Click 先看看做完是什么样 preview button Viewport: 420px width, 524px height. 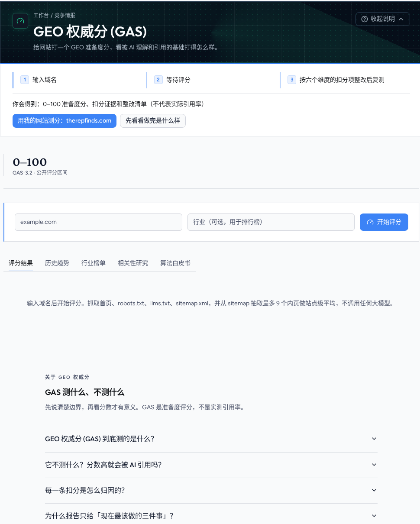153,121
